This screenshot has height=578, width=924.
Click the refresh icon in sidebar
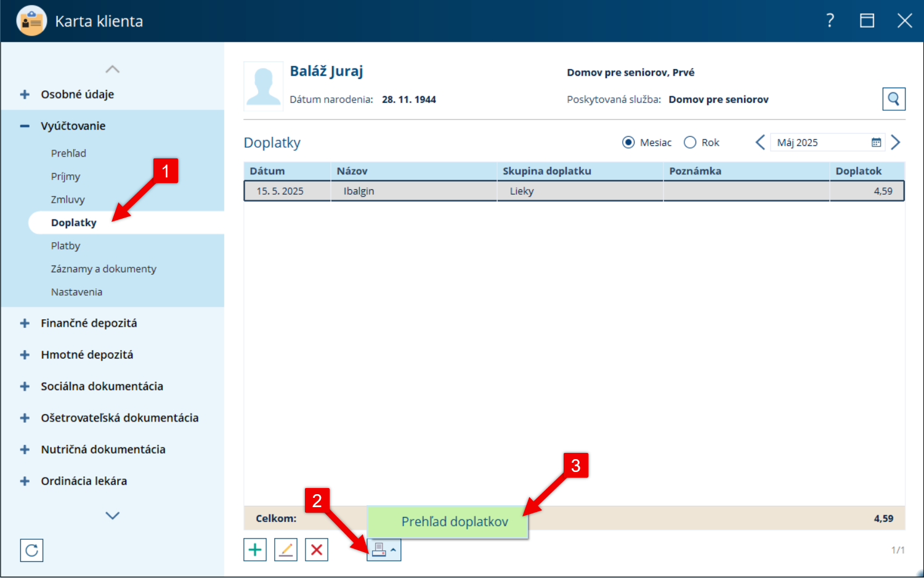click(31, 550)
